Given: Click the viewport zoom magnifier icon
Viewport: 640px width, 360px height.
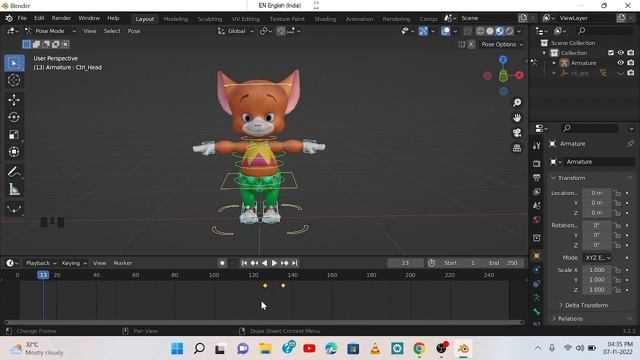Looking at the screenshot, I should coord(517,102).
